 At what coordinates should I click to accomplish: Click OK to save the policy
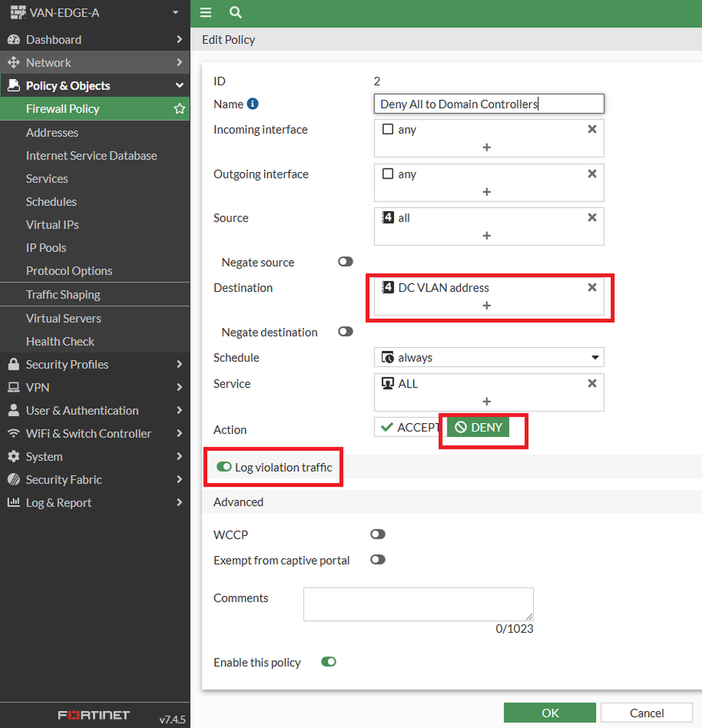click(549, 713)
